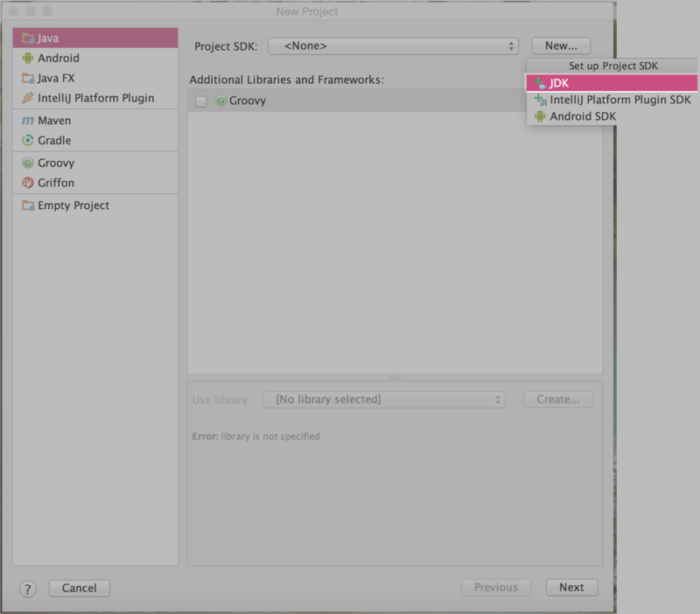Click the New Project title bar text
This screenshot has height=614, width=700.
tap(307, 11)
